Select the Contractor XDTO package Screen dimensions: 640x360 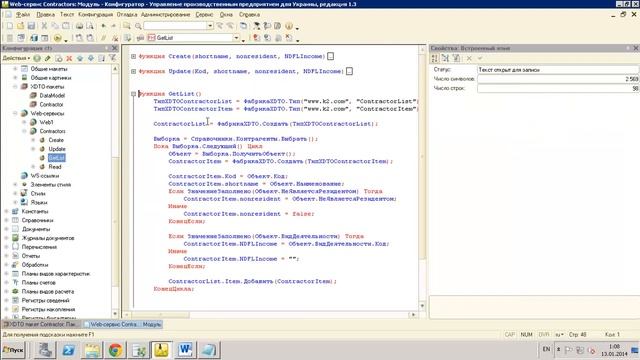[51, 104]
